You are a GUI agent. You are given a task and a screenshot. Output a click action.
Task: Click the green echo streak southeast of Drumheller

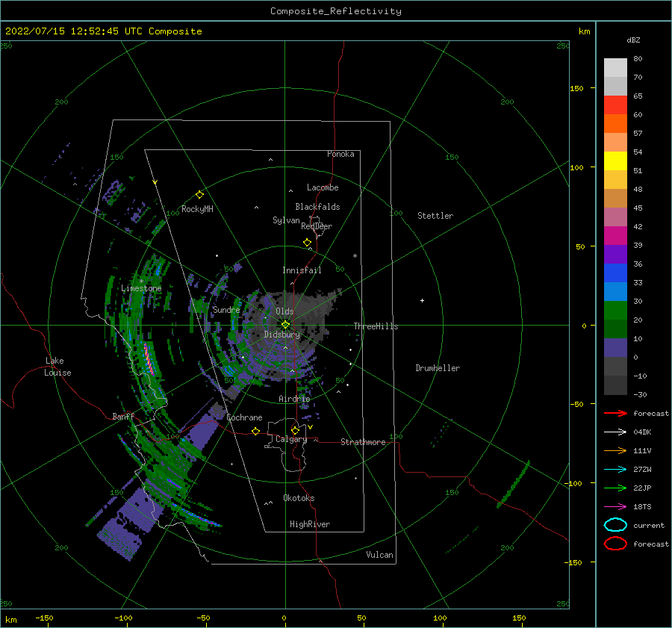tap(514, 485)
